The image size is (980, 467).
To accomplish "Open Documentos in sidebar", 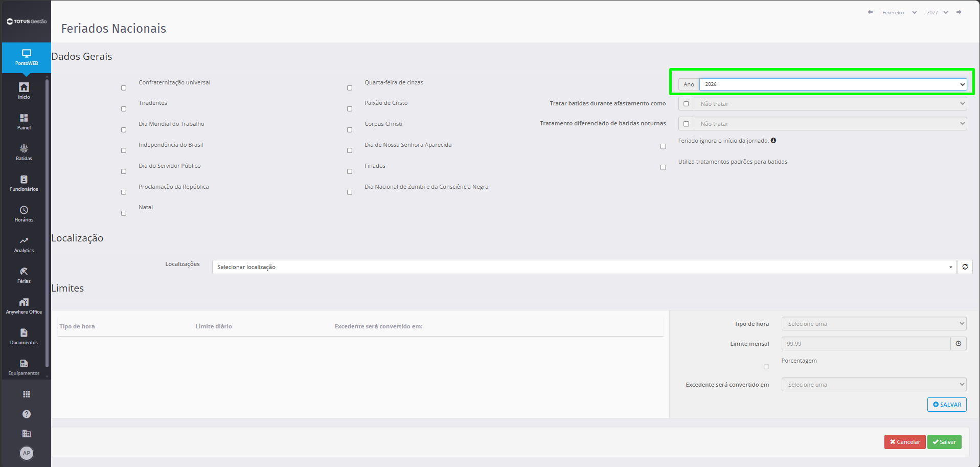I will [24, 336].
